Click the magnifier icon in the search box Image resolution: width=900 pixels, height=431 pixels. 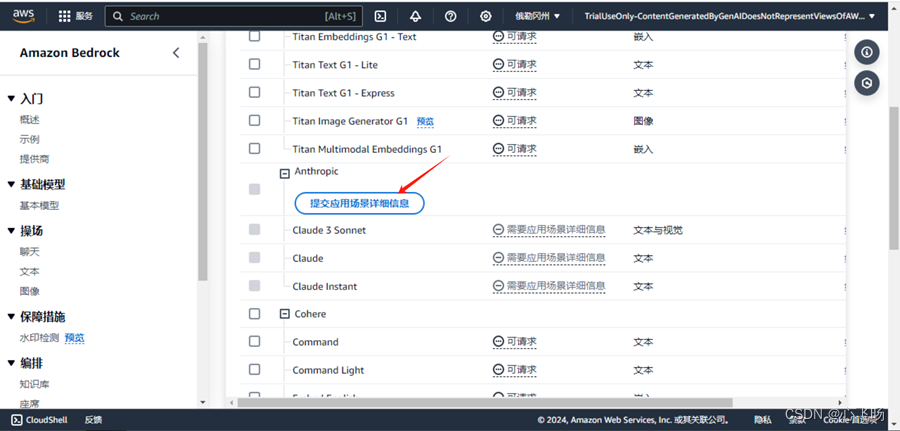click(x=118, y=16)
